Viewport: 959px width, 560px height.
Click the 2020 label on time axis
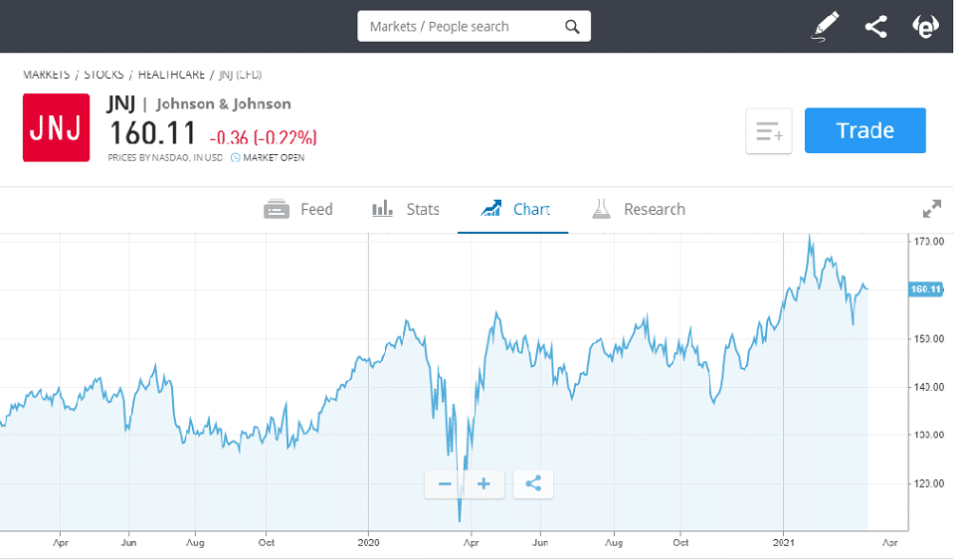click(368, 542)
